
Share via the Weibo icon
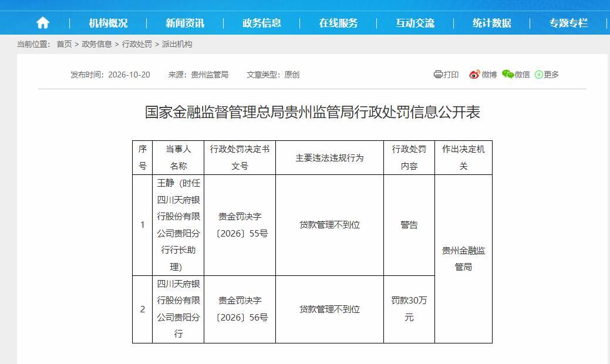474,75
